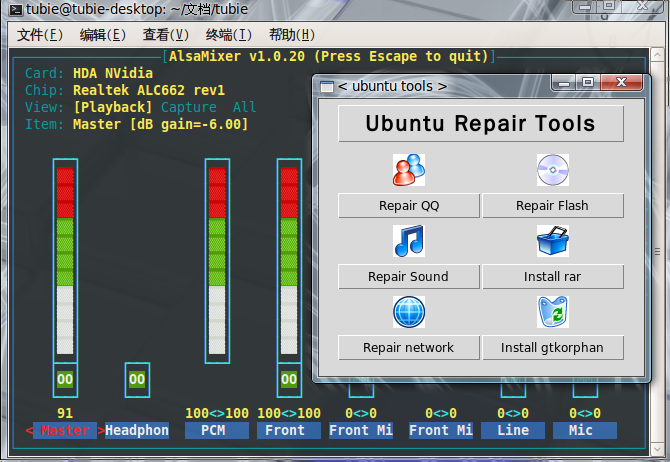
Task: Maximize the ubuntu tools window
Action: point(588,82)
